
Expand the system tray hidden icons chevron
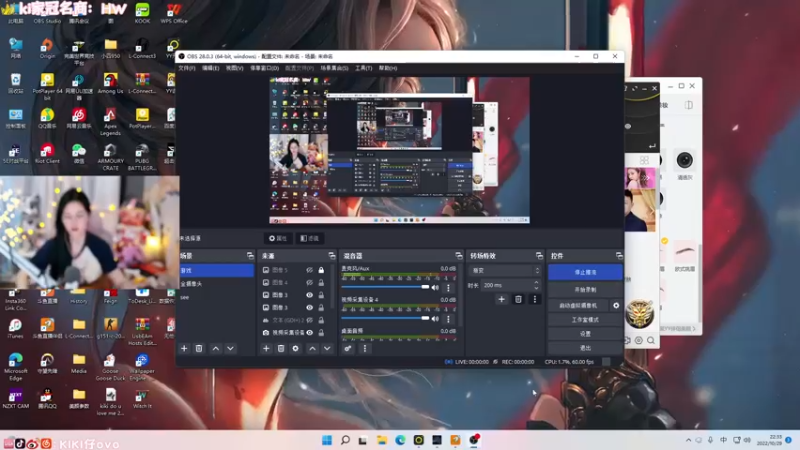point(688,440)
